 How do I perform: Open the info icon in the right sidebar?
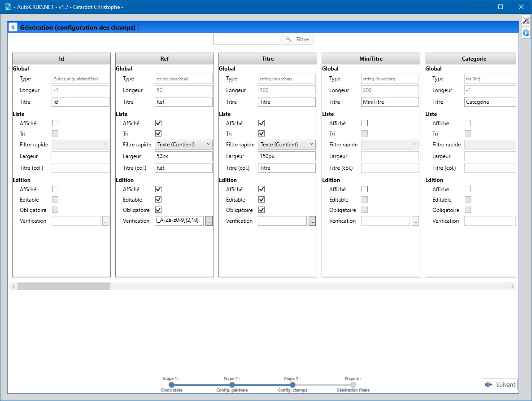point(526,33)
